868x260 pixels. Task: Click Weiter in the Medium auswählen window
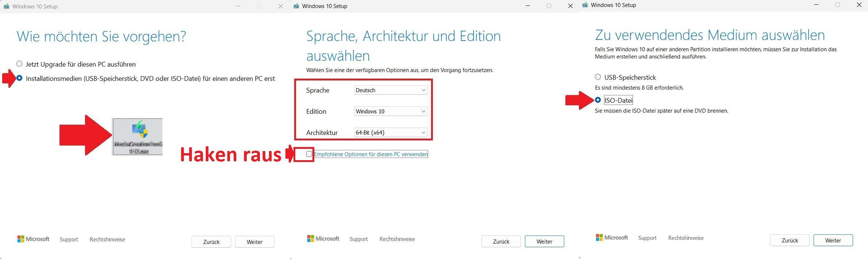click(833, 240)
